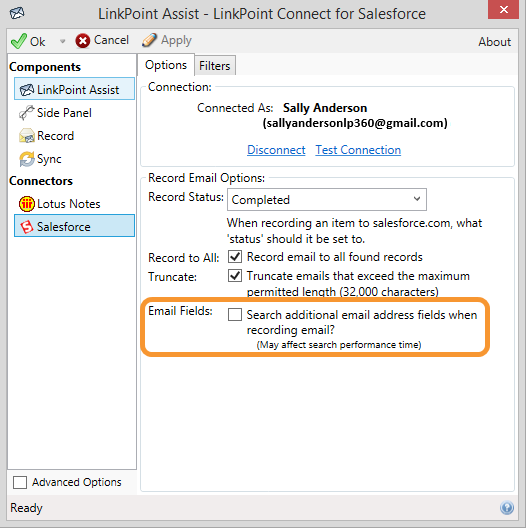Select the Record mail icon
The width and height of the screenshot is (527, 528).
27,136
